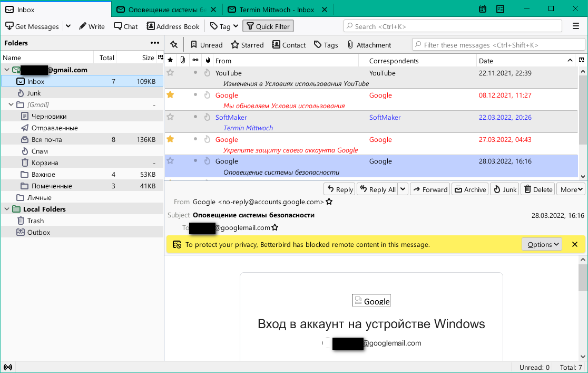This screenshot has width=588, height=373.
Task: Star the sender no-reply@accounts.google.com
Action: (329, 202)
